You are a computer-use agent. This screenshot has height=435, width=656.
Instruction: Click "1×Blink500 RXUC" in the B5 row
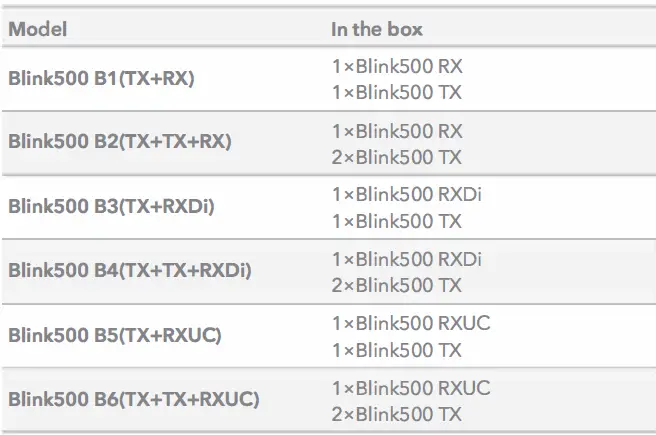411,323
